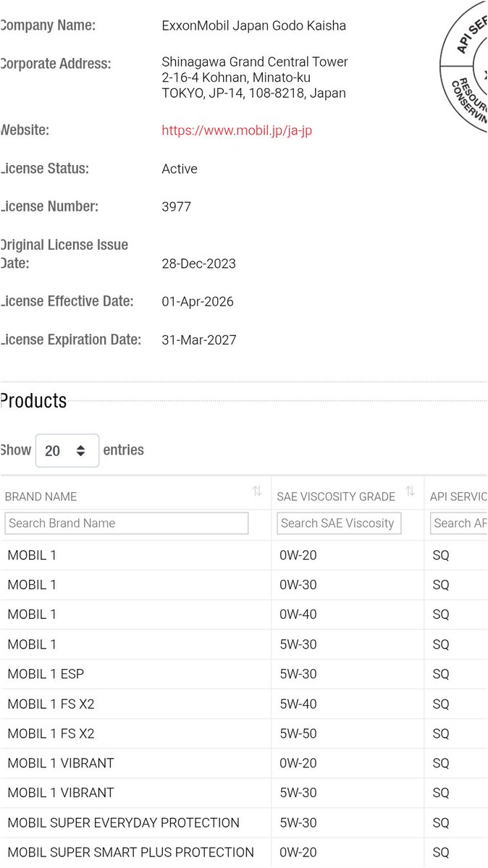This screenshot has width=488, height=868.
Task: Click the API service donut logo
Action: [x=464, y=67]
